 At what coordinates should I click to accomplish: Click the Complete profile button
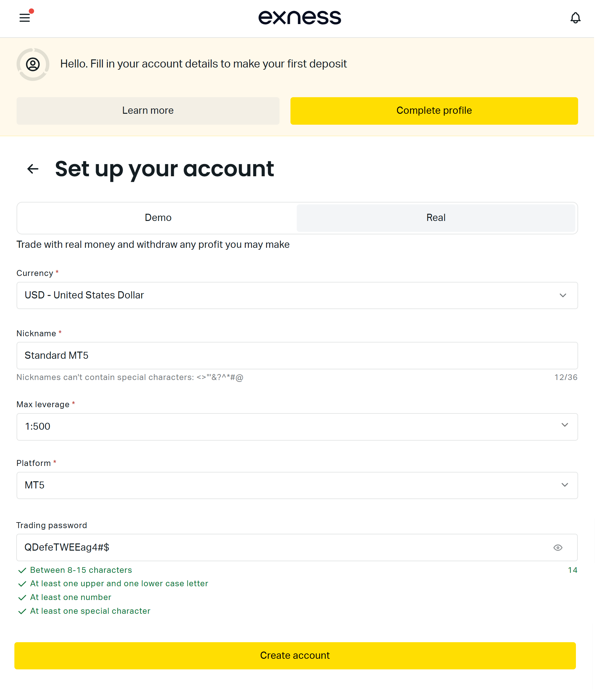click(434, 111)
